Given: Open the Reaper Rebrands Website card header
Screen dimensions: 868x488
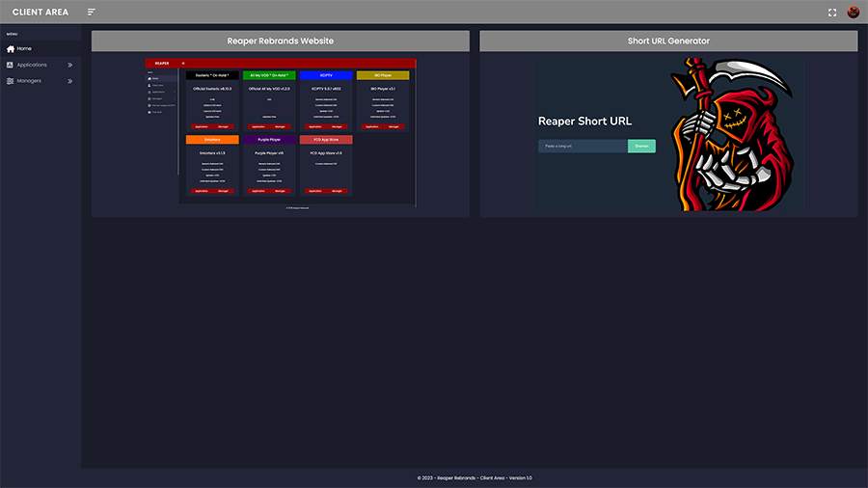Looking at the screenshot, I should pyautogui.click(x=281, y=41).
